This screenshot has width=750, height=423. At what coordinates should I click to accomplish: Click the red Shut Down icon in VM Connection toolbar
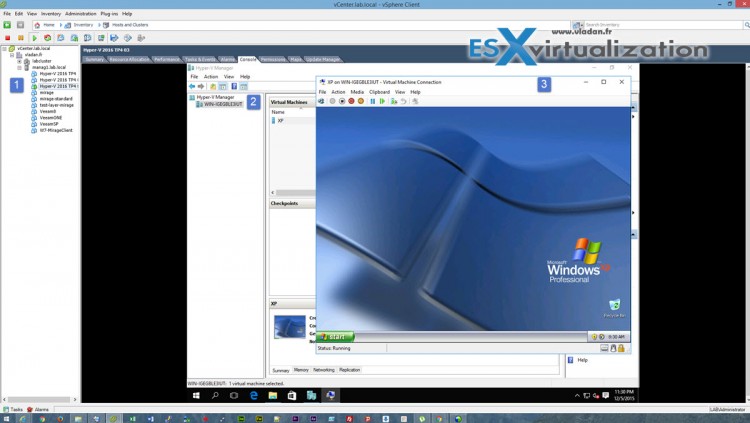[351, 101]
